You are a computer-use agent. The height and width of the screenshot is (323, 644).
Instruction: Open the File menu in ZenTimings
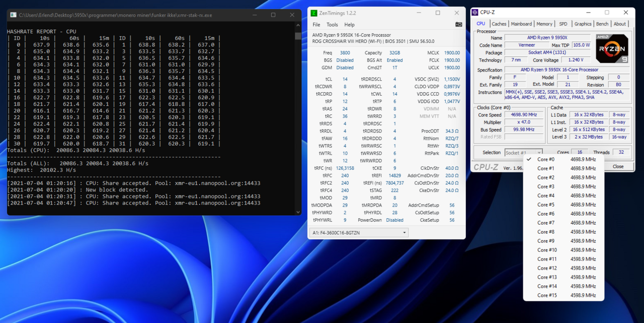(316, 25)
